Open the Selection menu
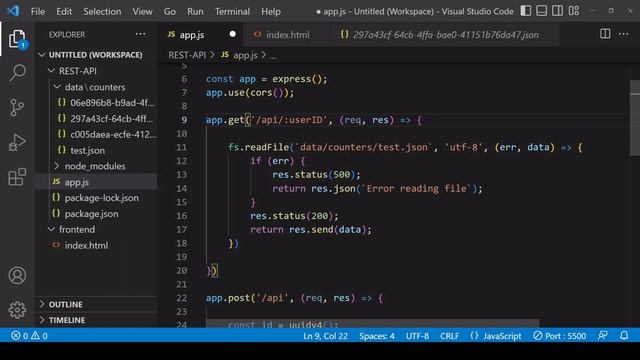Viewport: 640px width, 360px height. [x=102, y=11]
